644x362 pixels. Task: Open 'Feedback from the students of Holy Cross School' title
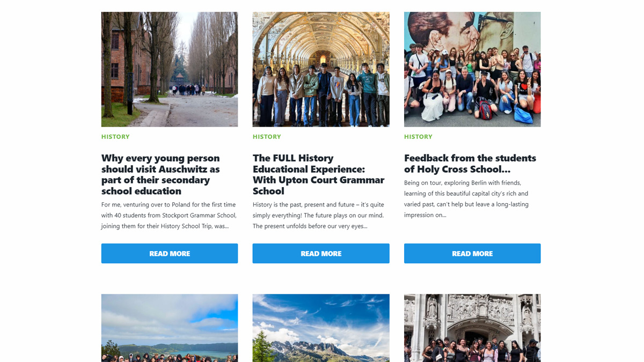click(x=470, y=164)
